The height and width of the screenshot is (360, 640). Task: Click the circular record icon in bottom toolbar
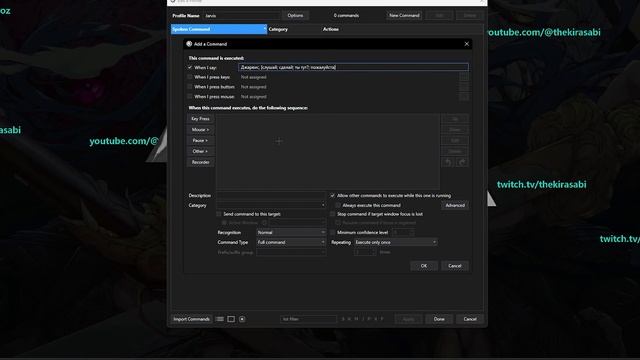[x=242, y=319]
